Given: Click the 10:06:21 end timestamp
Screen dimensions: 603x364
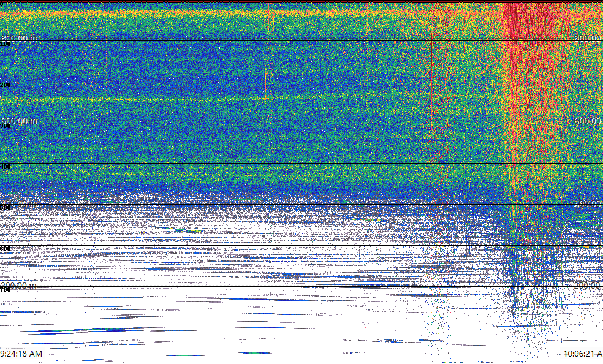Looking at the screenshot, I should (583, 354).
